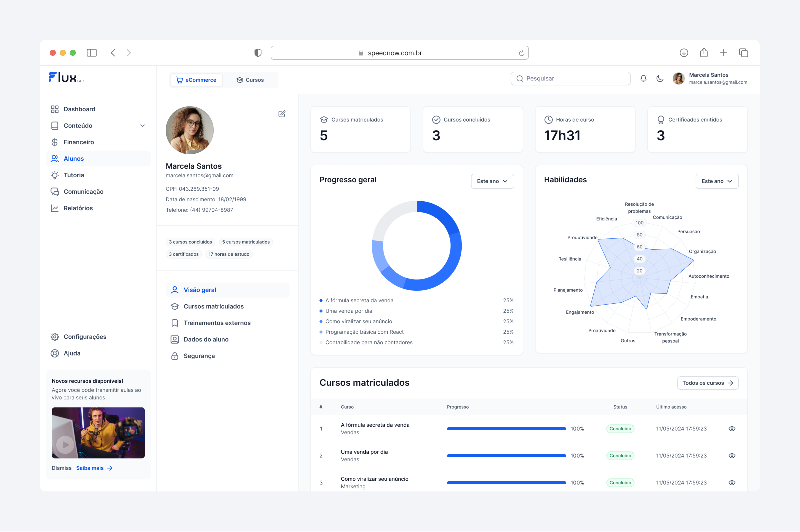Toggle dark mode with the moon icon
The width and height of the screenshot is (800, 532).
[660, 78]
